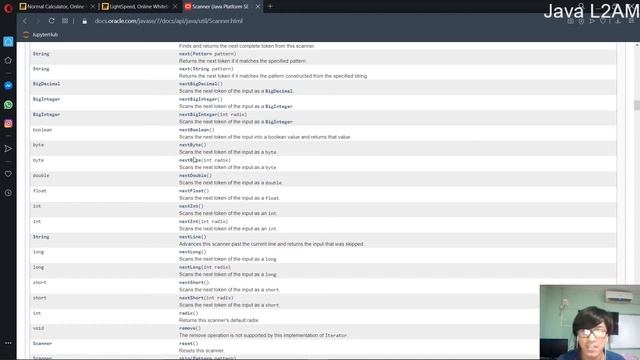Click the home pentagon icon in sidebar
Screen dimensions: 640x360
tap(8, 60)
